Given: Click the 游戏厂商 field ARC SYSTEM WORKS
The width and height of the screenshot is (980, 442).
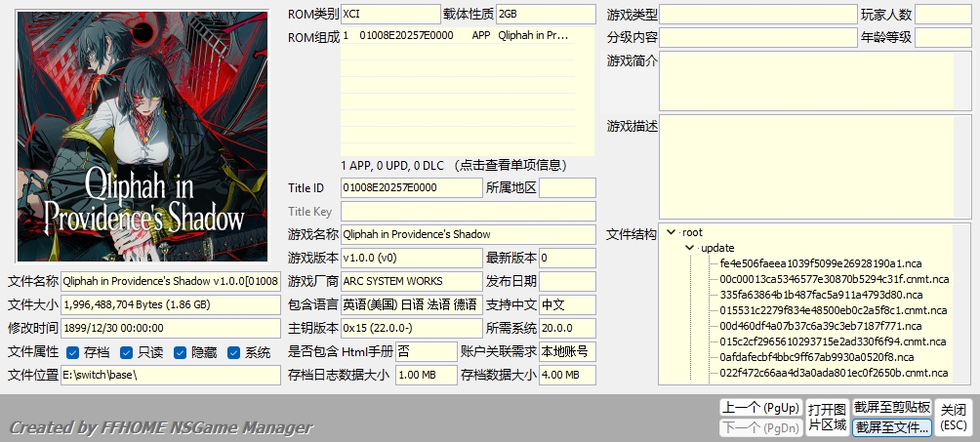Looking at the screenshot, I should (411, 281).
